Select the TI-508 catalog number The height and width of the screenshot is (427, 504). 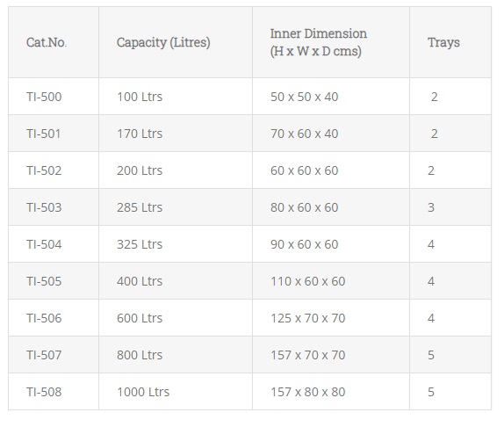coord(44,392)
